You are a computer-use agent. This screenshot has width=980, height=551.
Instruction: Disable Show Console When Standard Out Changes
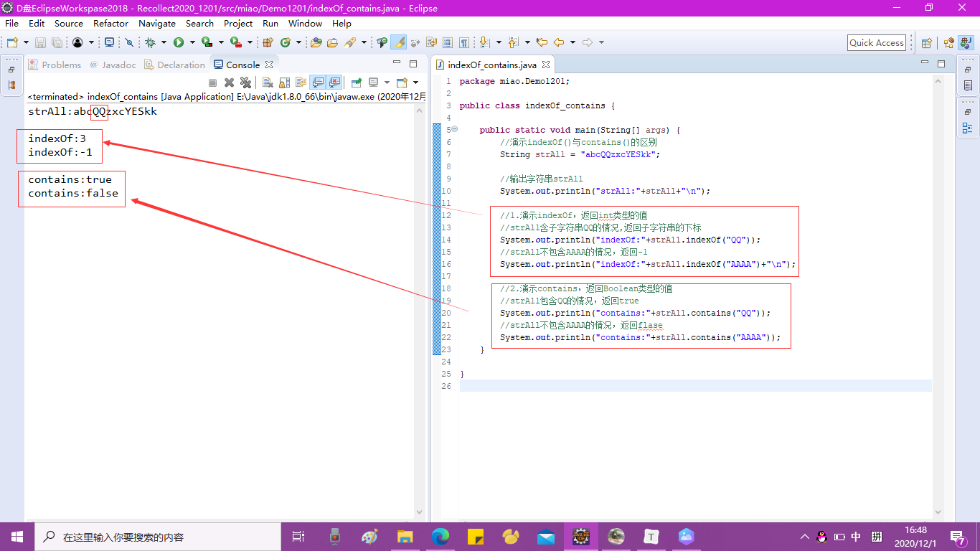click(x=318, y=82)
